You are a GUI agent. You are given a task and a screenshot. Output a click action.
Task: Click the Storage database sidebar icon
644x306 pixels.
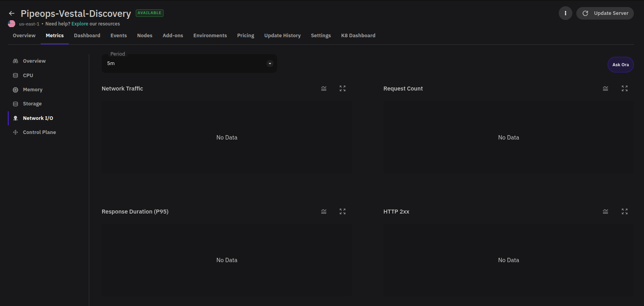point(16,104)
